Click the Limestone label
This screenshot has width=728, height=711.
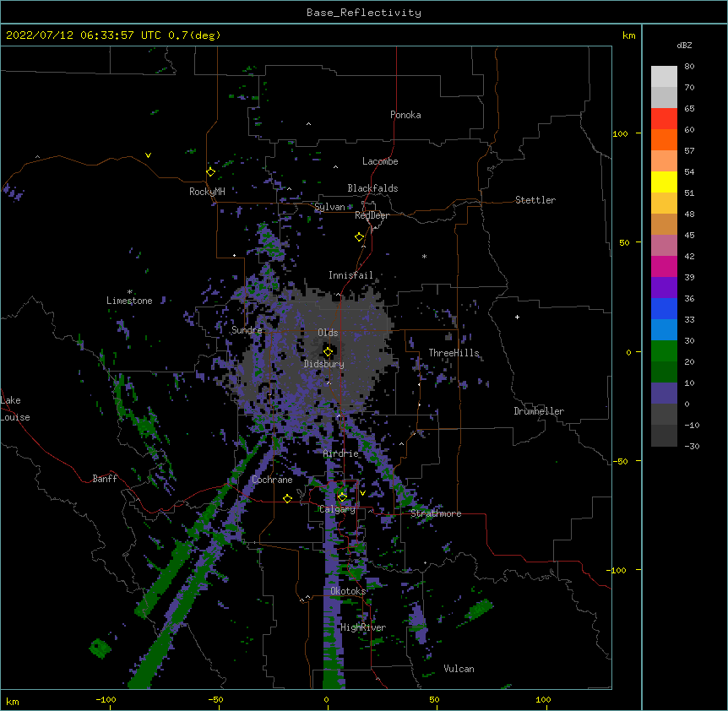[x=129, y=301]
